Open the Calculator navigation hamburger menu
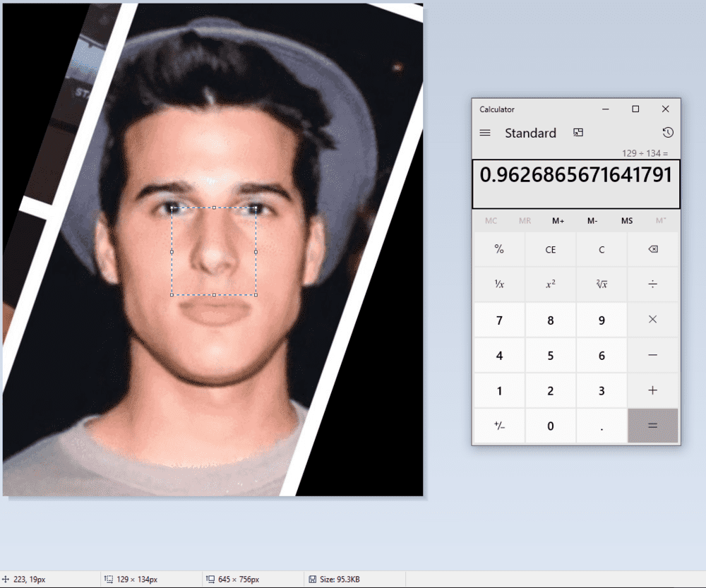Viewport: 706px width, 588px height. 485,133
